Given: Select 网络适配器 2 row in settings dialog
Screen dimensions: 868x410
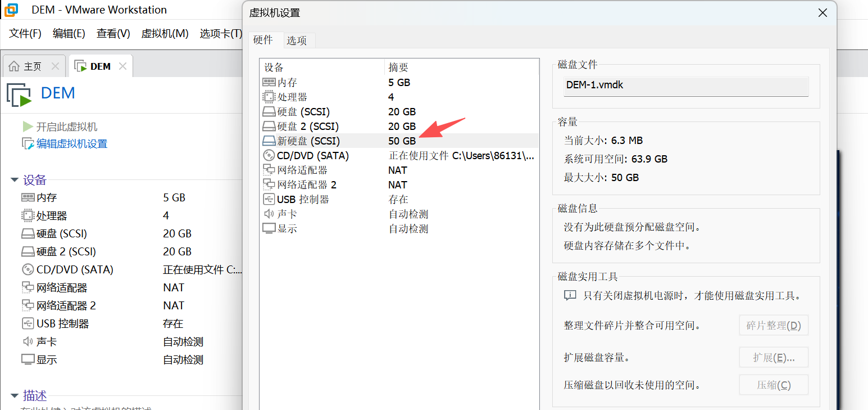Looking at the screenshot, I should (x=399, y=184).
